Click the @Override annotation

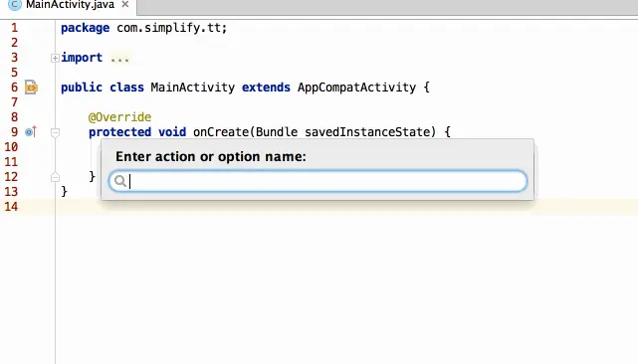click(119, 117)
